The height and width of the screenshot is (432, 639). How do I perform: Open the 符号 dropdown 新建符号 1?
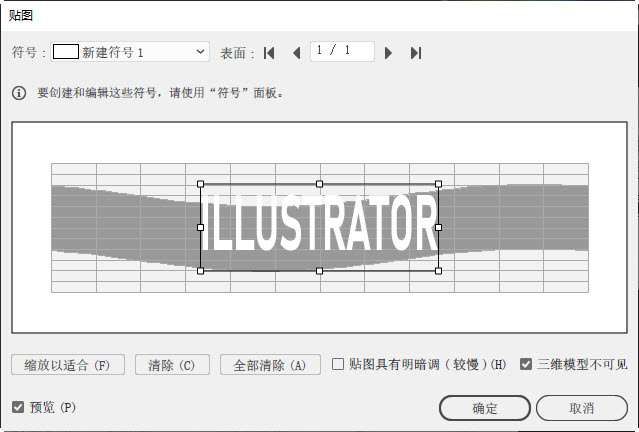coord(130,52)
